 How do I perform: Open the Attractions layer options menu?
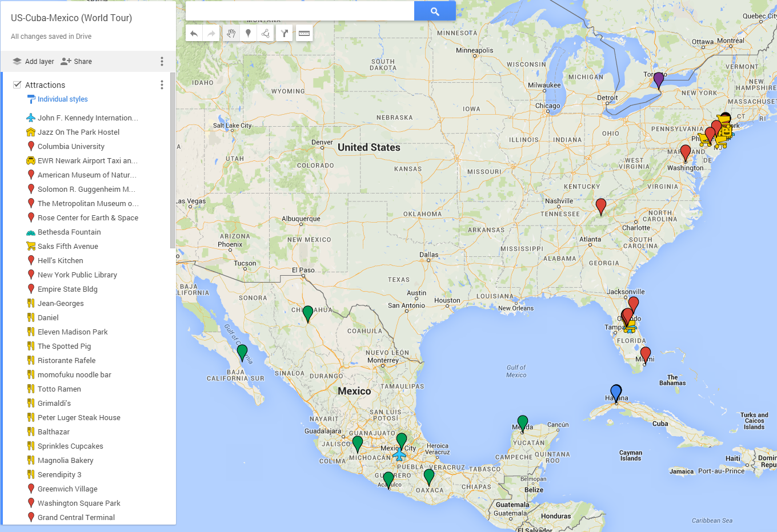(162, 85)
